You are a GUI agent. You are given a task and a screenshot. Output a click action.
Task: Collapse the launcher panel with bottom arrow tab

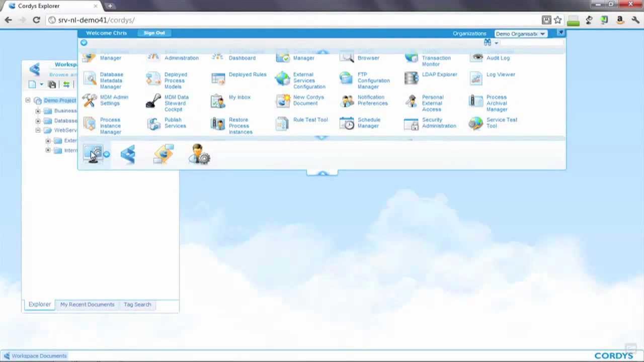coord(322,173)
